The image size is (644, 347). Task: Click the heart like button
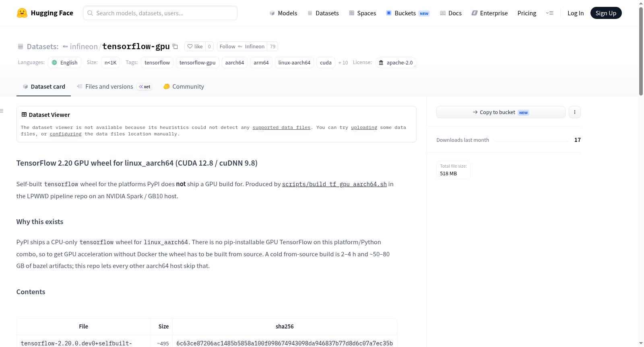(x=195, y=46)
